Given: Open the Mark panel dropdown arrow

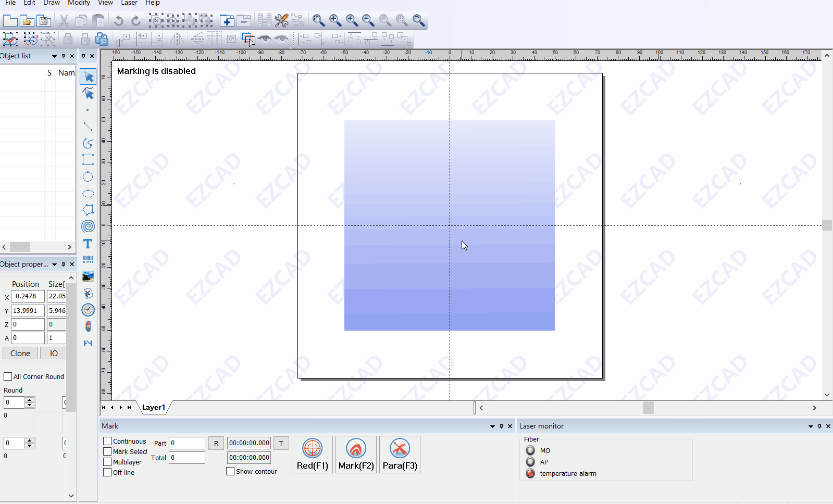Looking at the screenshot, I should pos(492,426).
